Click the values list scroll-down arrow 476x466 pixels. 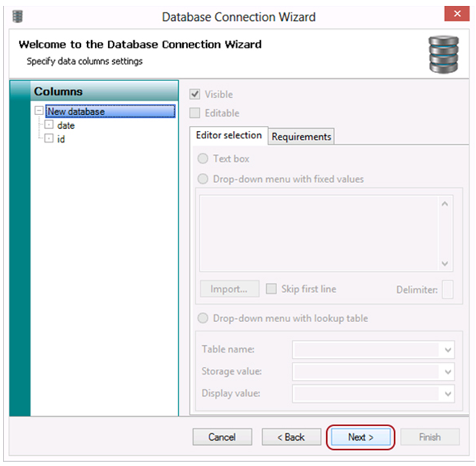click(445, 263)
